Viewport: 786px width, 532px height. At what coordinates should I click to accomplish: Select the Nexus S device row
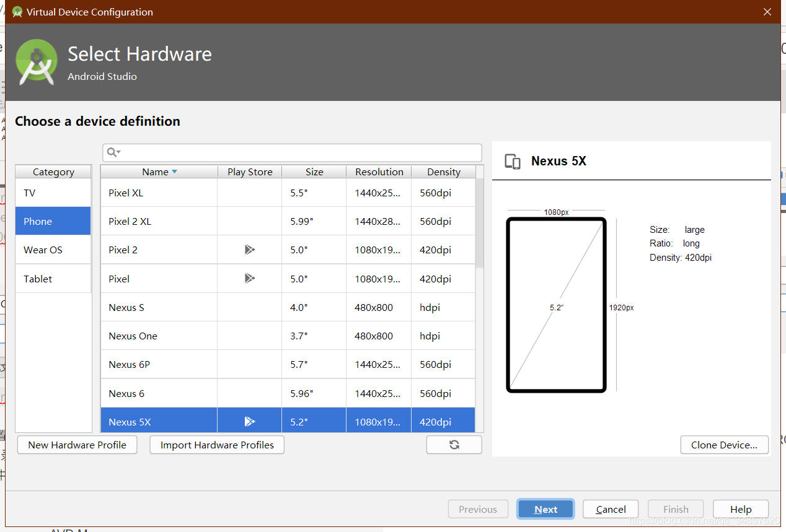288,307
